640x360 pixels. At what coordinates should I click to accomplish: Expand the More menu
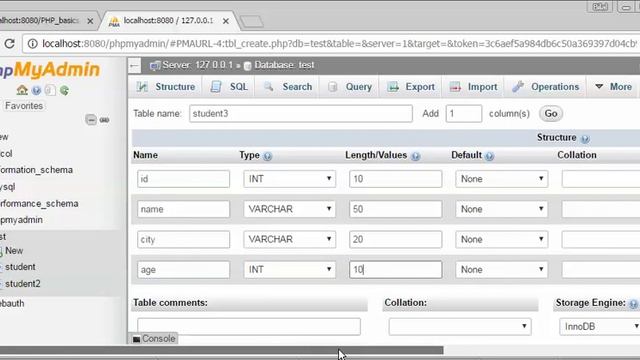click(613, 87)
